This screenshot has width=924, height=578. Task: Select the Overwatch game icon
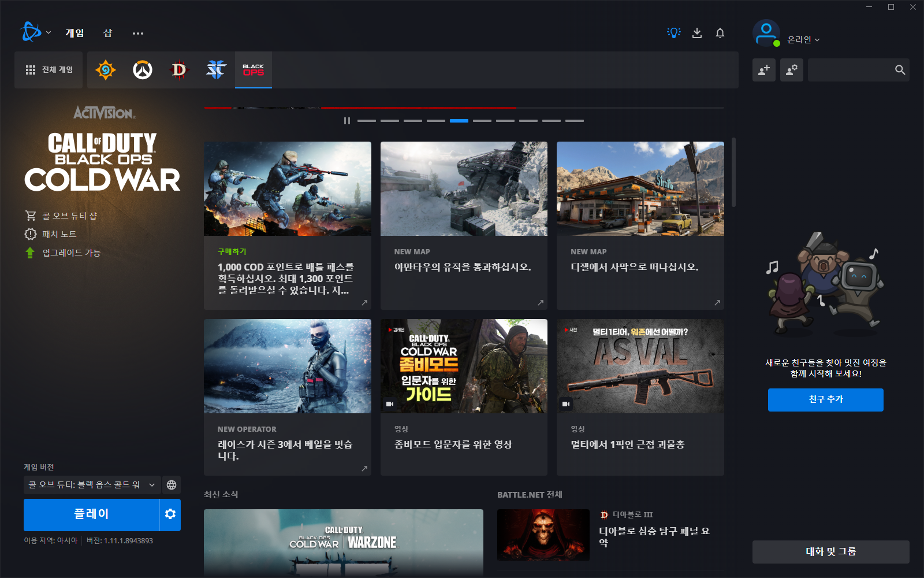(143, 70)
